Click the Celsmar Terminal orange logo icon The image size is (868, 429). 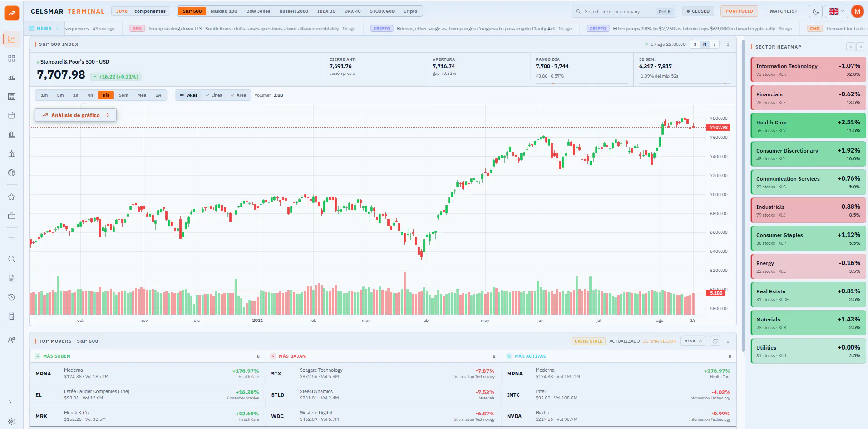(x=12, y=13)
